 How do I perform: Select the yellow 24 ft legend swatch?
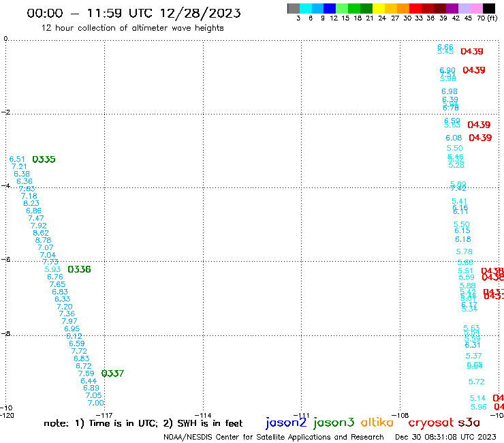tap(379, 8)
